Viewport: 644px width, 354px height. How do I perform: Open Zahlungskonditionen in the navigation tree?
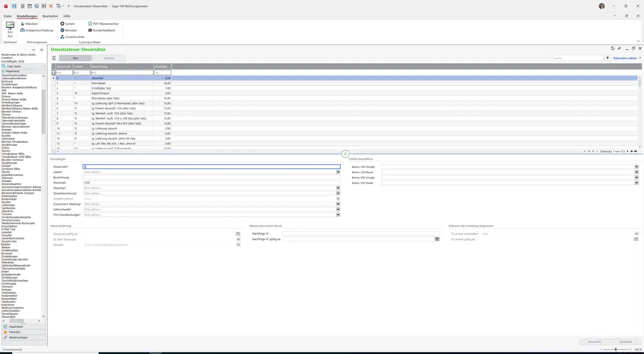pyautogui.click(x=14, y=78)
